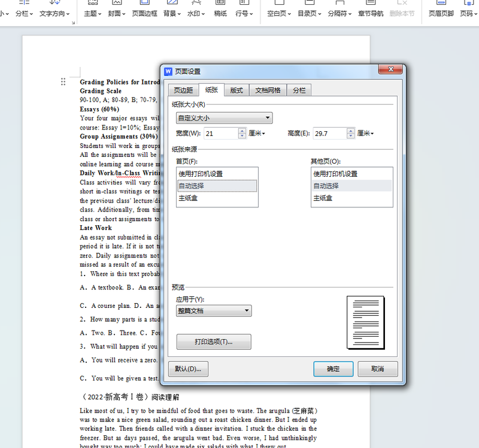Click the document paragraph drag handle icon
The image size is (479, 448).
63,81
